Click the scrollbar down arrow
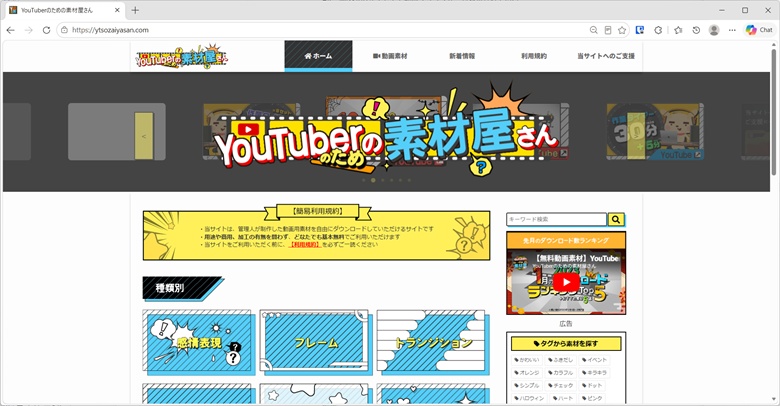 click(x=774, y=400)
